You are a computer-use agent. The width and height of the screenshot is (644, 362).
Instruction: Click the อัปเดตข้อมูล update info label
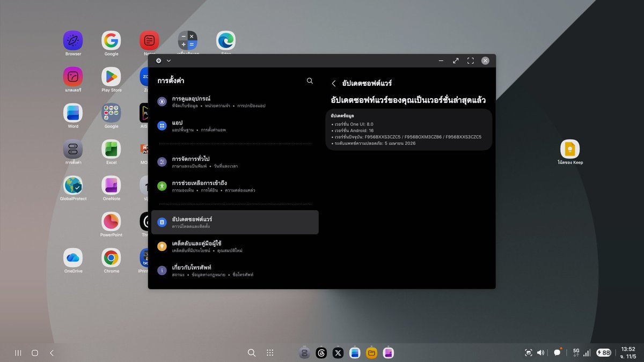point(342,116)
